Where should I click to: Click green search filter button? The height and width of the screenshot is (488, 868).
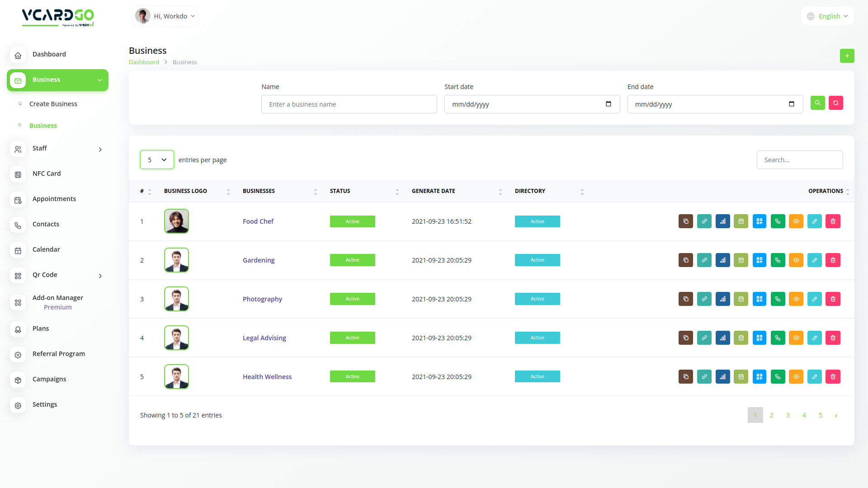[817, 103]
